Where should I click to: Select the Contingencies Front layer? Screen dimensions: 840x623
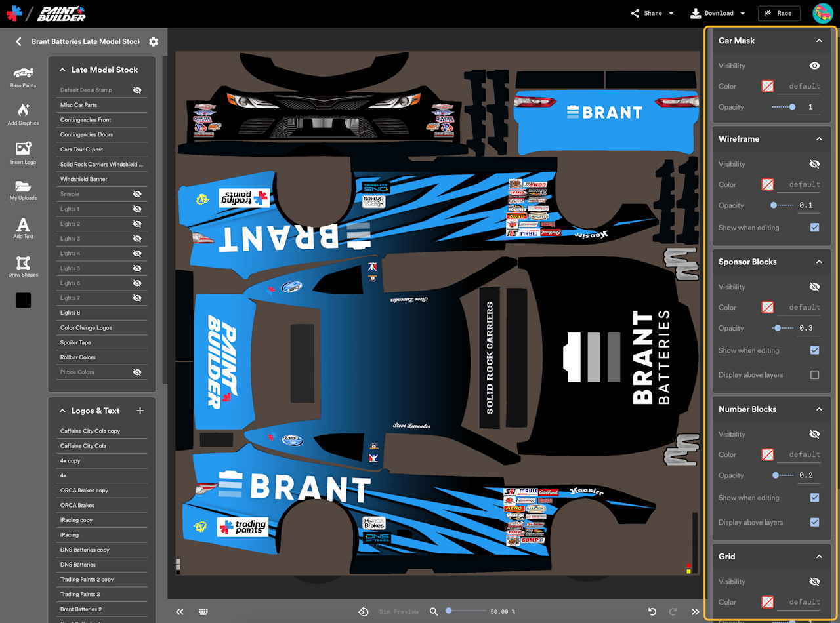(x=103, y=120)
